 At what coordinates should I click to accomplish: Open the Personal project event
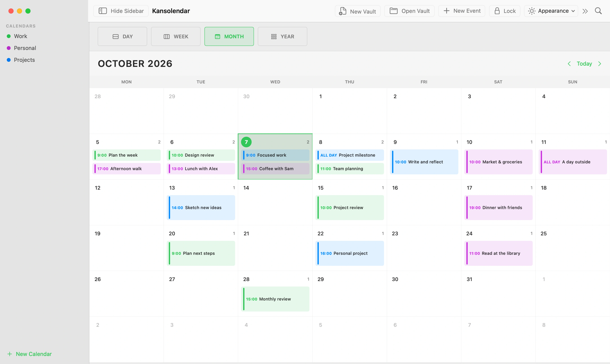350,253
